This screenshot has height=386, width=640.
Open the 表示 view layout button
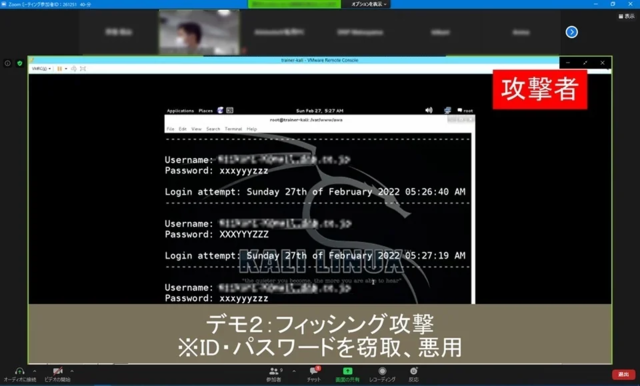coord(627,16)
